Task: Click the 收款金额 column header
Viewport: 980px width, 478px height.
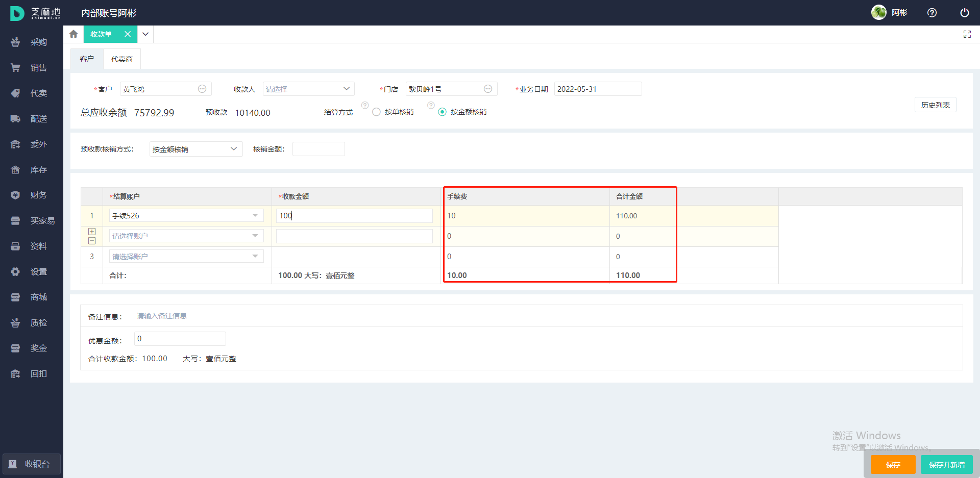Action: [x=356, y=196]
